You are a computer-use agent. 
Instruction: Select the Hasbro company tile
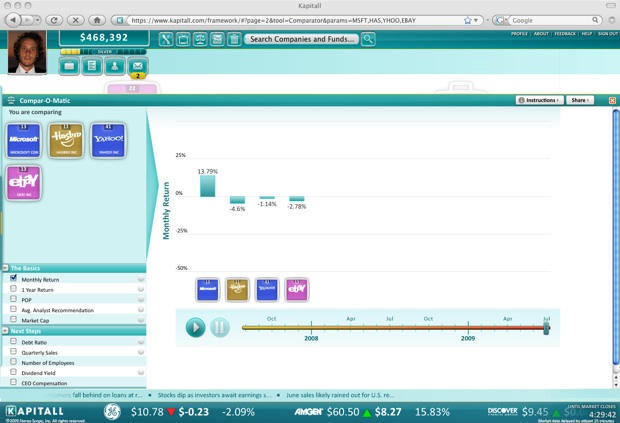coord(66,141)
